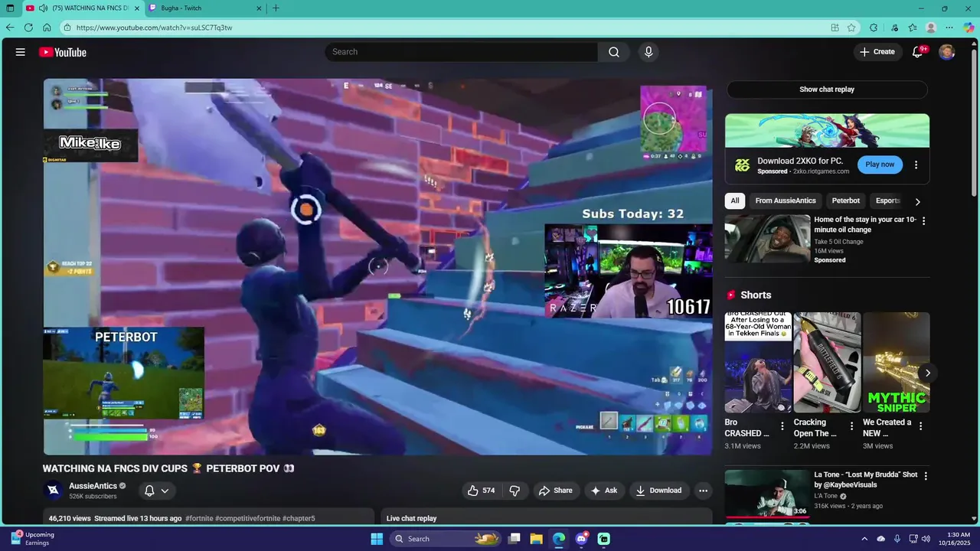
Task: Open the #competitivefortnite hashtag
Action: click(x=247, y=518)
